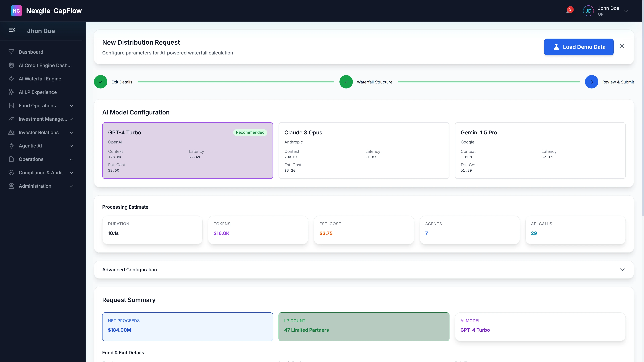Switch selection to Claude 3 Opus model
The width and height of the screenshot is (644, 362).
coord(364,150)
